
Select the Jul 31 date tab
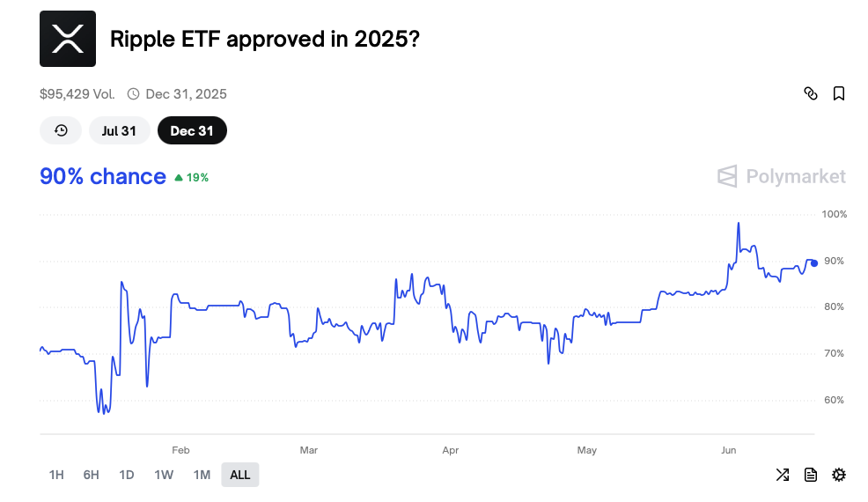click(x=119, y=130)
